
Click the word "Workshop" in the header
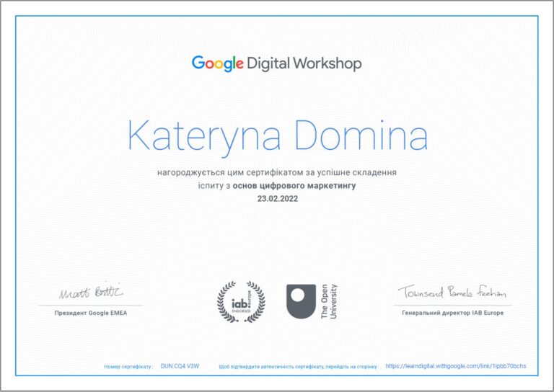point(327,63)
